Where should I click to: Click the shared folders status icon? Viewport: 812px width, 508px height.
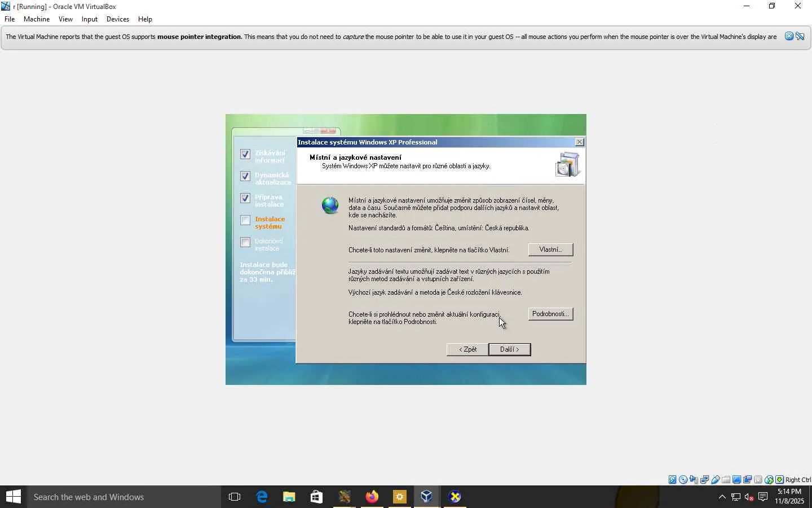click(726, 480)
